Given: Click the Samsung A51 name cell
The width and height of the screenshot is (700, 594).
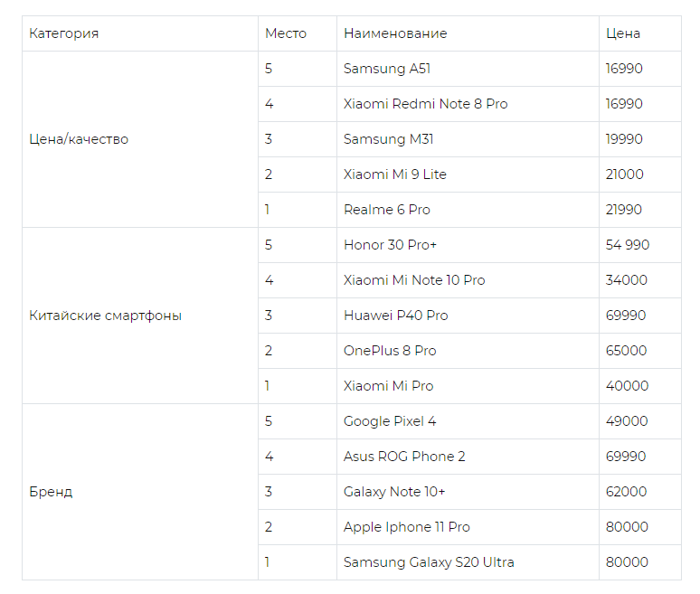Looking at the screenshot, I should tap(468, 69).
